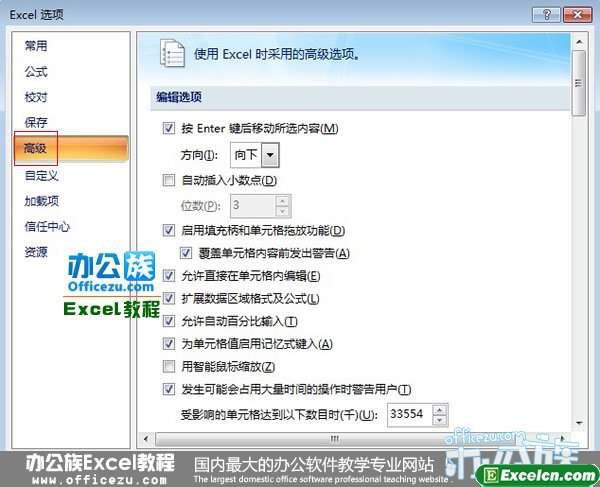
Task: Open the 加载项 category
Action: pyautogui.click(x=41, y=201)
